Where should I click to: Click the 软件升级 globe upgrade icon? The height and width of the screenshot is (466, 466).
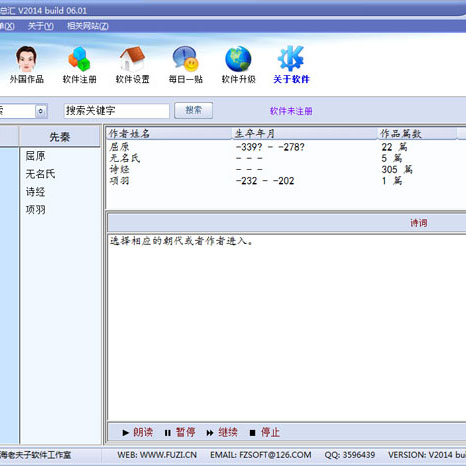pyautogui.click(x=238, y=65)
